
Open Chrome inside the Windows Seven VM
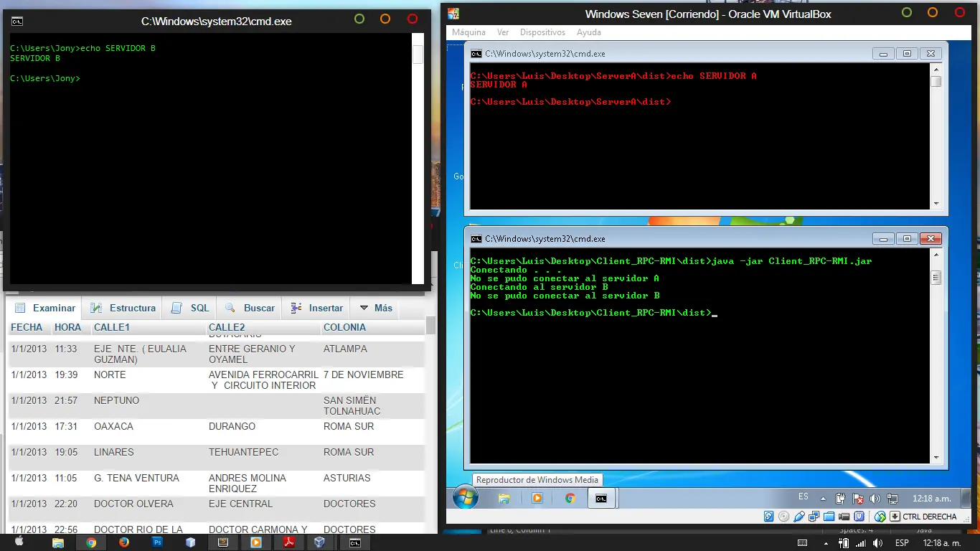click(x=570, y=498)
